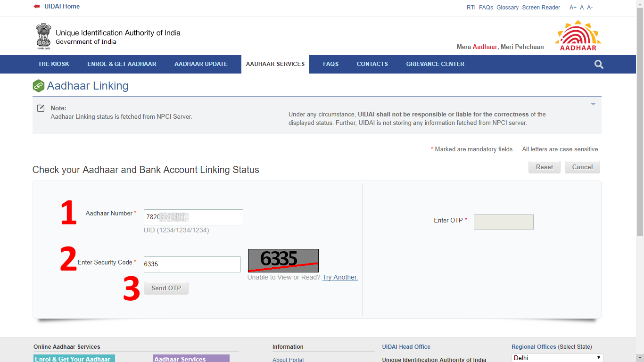Click the Cancel button
The image size is (644, 362).
click(x=582, y=167)
